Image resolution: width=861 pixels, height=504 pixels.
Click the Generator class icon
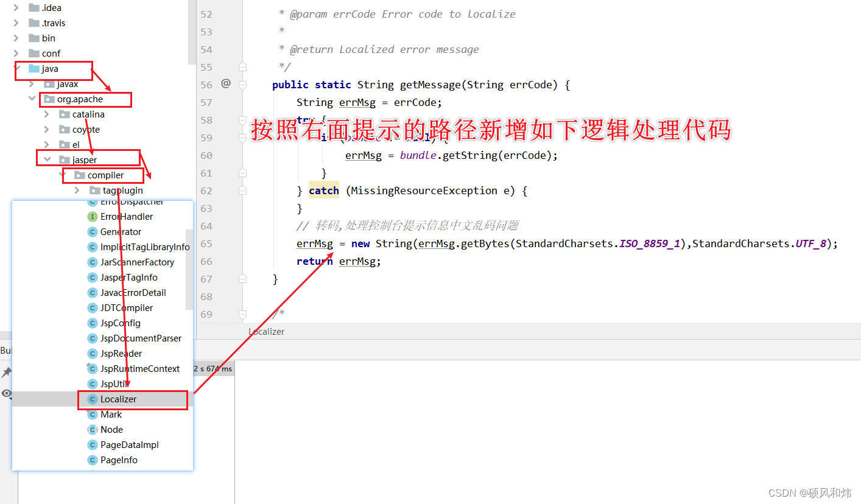[93, 232]
